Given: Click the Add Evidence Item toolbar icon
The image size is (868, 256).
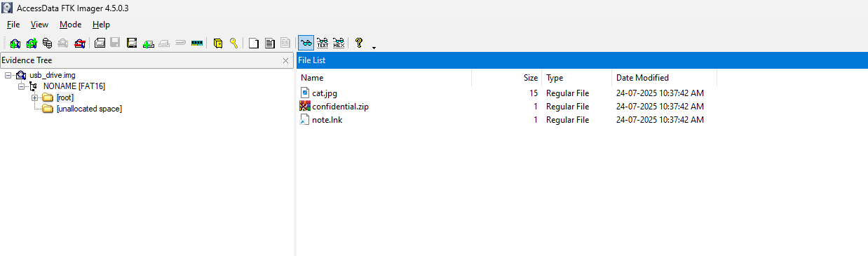Looking at the screenshot, I should click(15, 43).
